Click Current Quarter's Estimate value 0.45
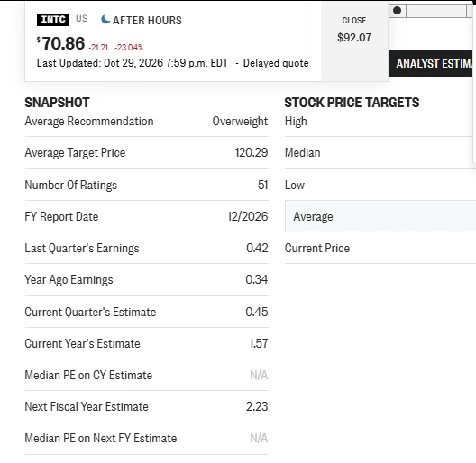476x463 pixels. coord(257,313)
